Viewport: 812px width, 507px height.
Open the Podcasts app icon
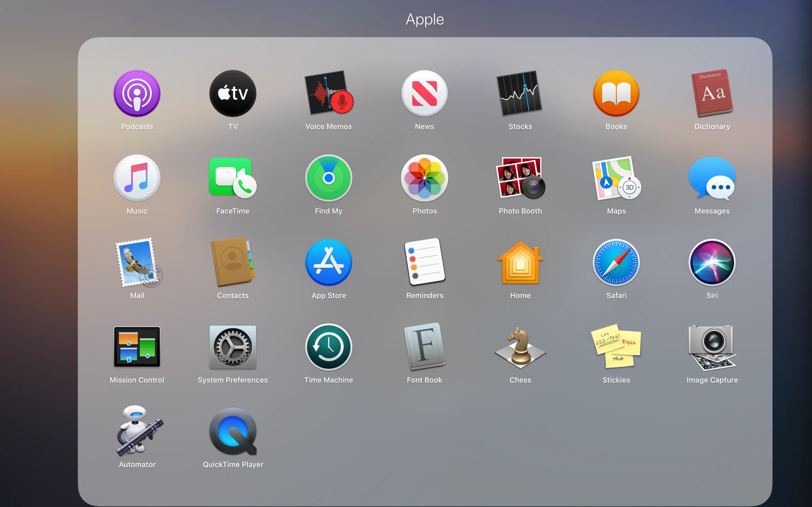[137, 94]
